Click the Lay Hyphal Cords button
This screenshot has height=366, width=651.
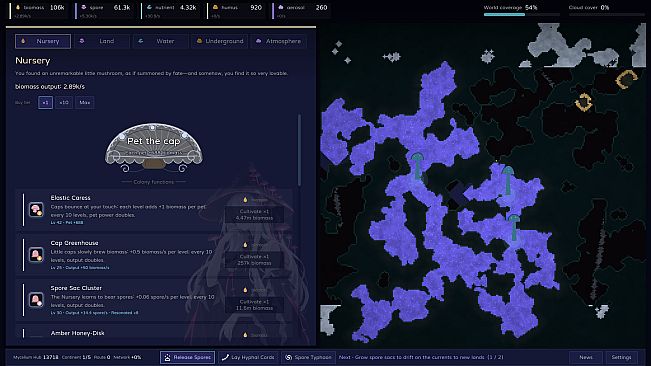click(248, 357)
